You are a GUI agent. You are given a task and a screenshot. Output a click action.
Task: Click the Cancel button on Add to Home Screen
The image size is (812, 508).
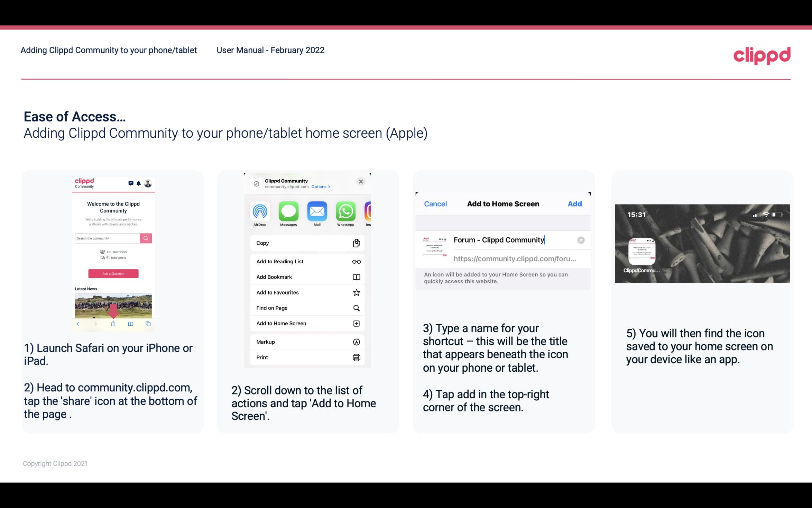(435, 203)
